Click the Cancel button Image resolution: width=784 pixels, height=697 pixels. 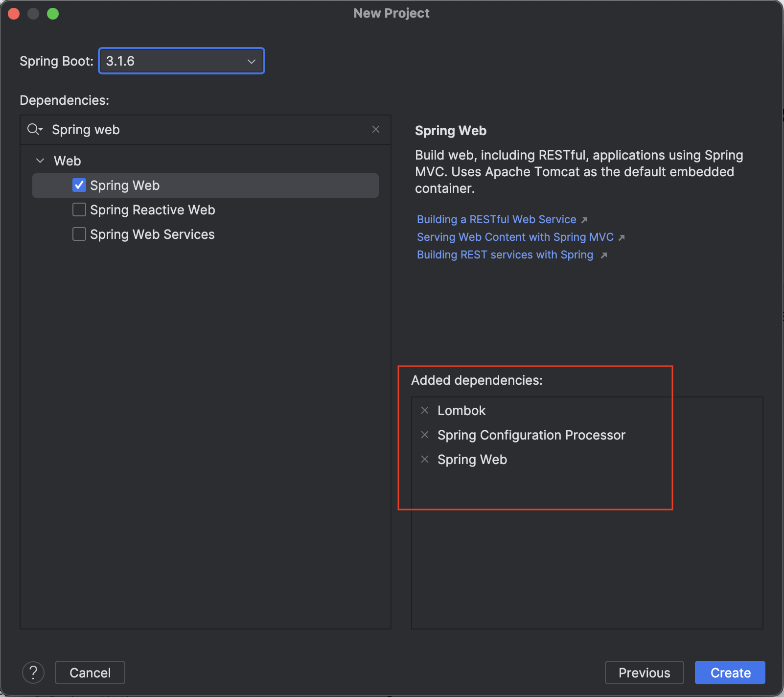(x=90, y=673)
